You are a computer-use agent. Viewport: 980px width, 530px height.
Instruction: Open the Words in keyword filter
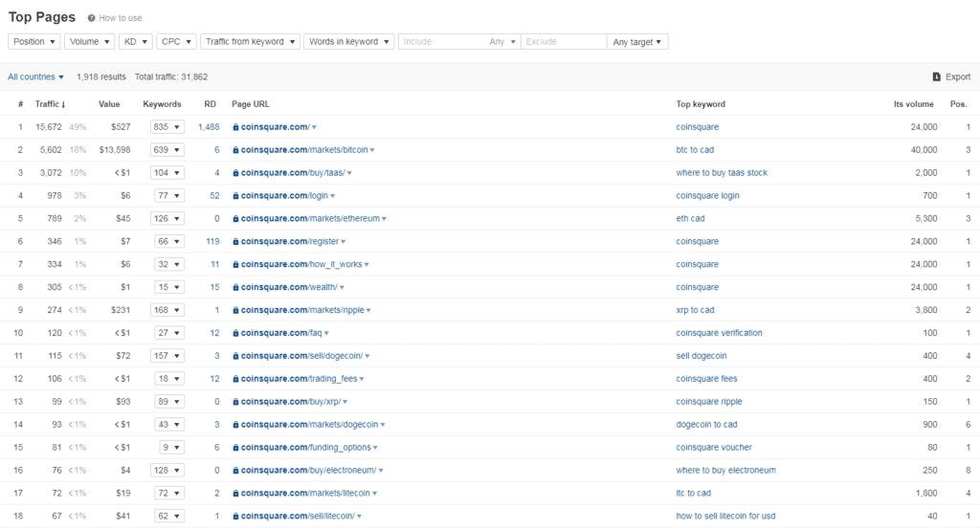[348, 42]
